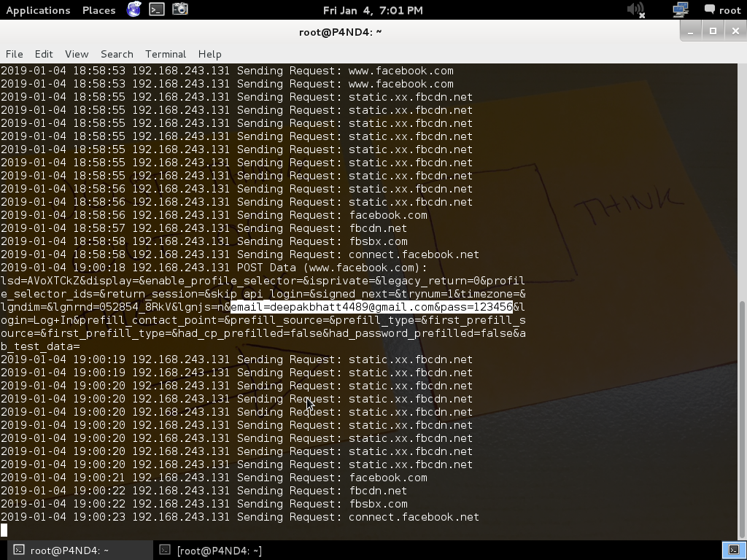Viewport: 747px width, 560px height.
Task: Open the Terminal menu
Action: pyautogui.click(x=166, y=54)
